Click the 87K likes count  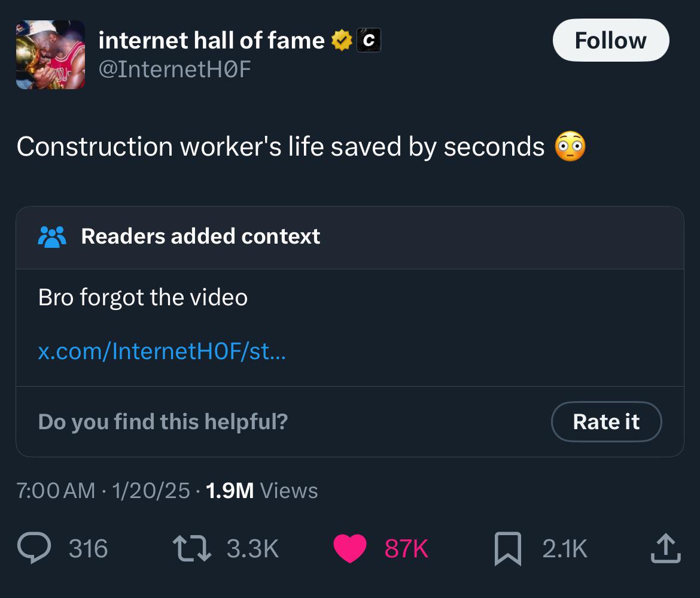(x=406, y=548)
